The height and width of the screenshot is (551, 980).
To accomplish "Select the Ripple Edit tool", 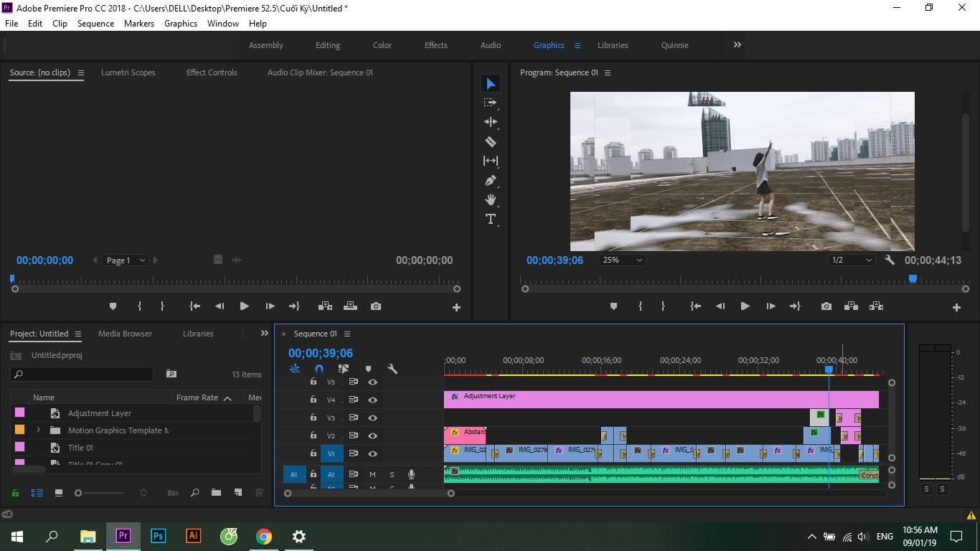I will [491, 123].
